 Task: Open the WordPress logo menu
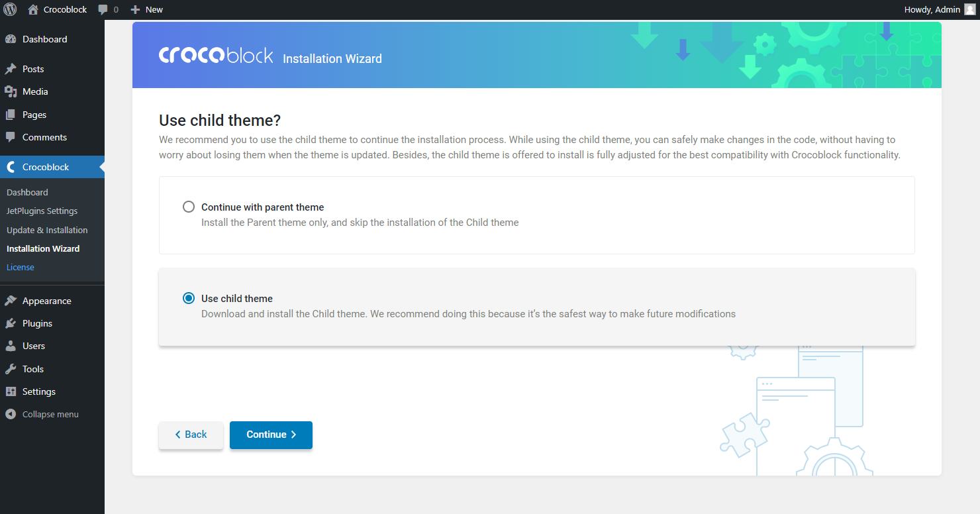tap(10, 9)
